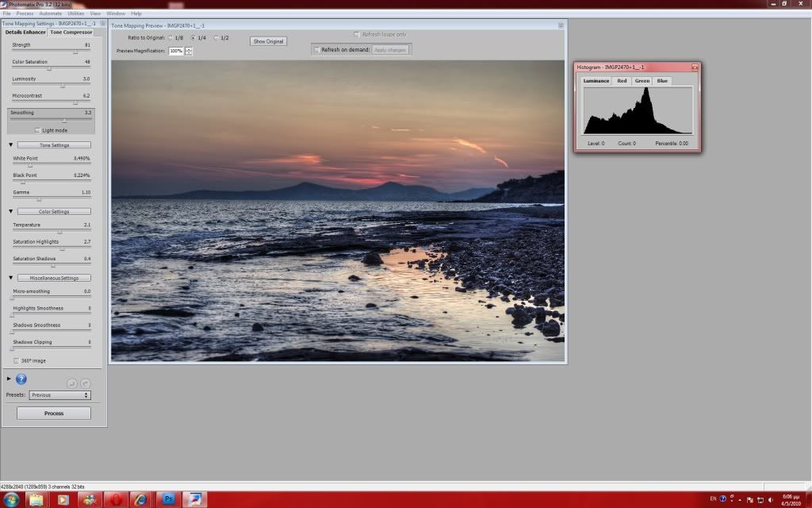Select the 1/8 ratio to original option

tap(170, 38)
